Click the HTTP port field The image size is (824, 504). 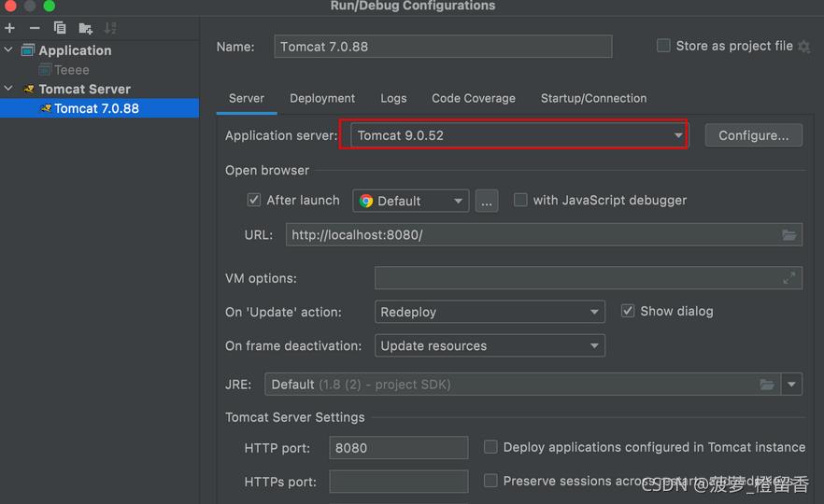(x=398, y=448)
